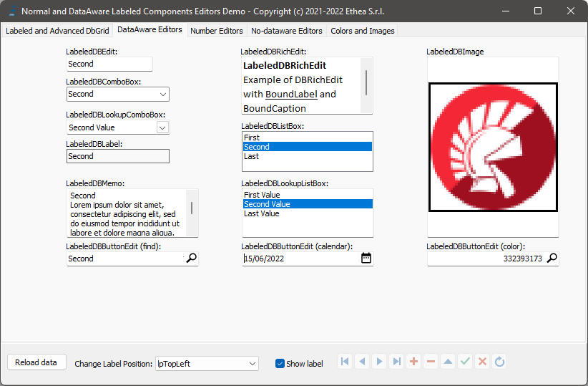Select First in LabeledDBListBox

(308, 137)
